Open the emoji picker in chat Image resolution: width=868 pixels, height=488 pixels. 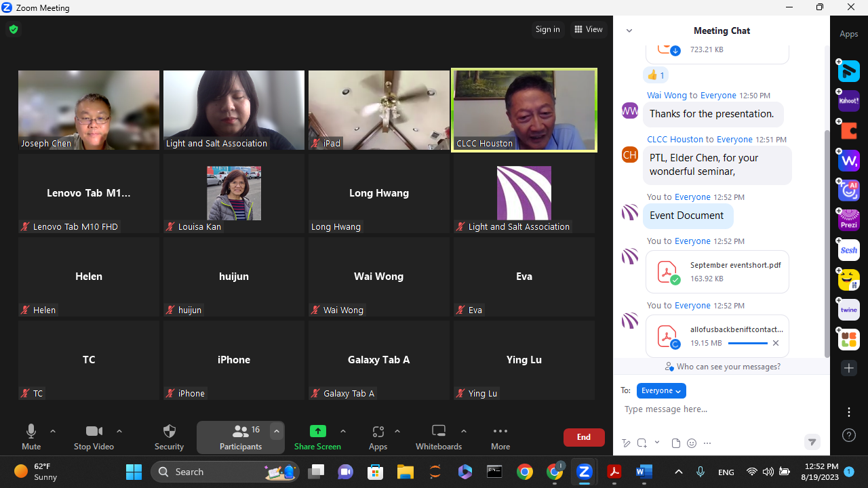(x=692, y=443)
